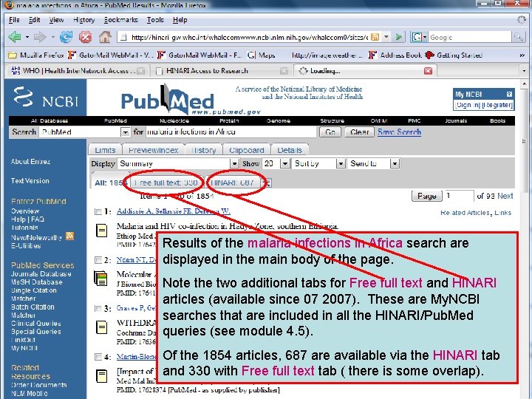Check the box for article 1
The image size is (532, 399).
coord(98,212)
